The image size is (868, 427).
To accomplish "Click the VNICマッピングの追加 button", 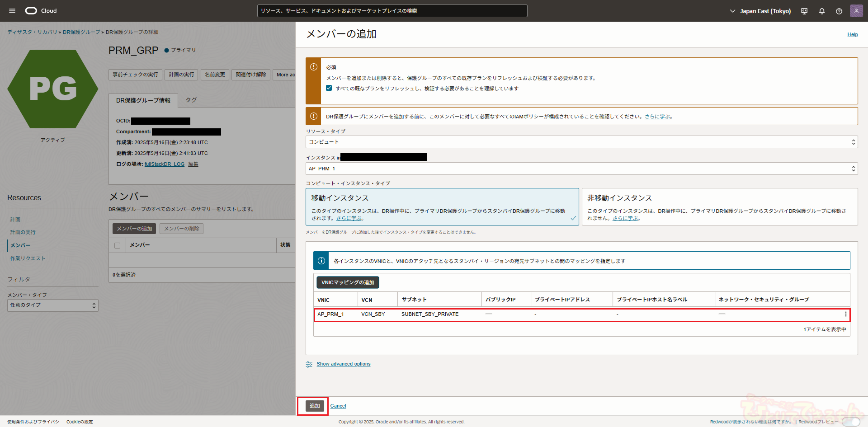I will [x=348, y=282].
